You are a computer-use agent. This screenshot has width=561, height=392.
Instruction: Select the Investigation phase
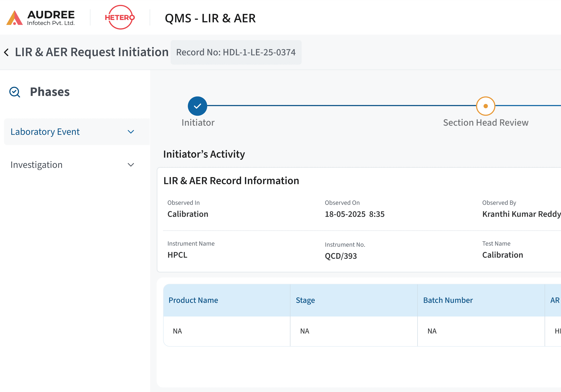tap(37, 164)
